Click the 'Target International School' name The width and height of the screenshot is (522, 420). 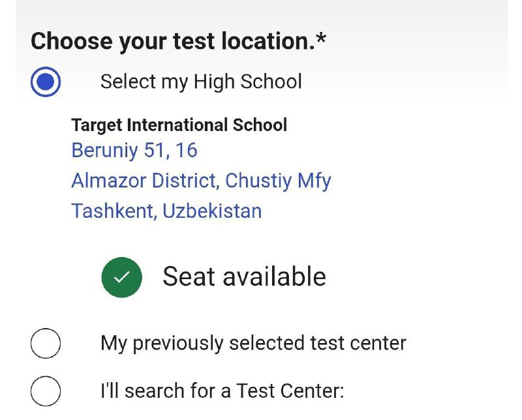pyautogui.click(x=179, y=125)
